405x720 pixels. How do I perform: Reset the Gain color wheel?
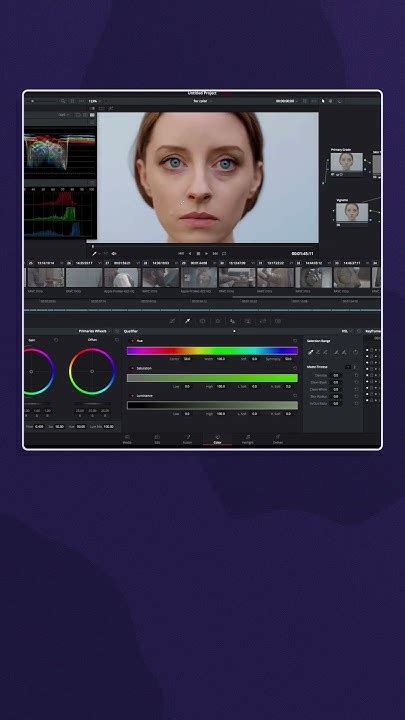tap(56, 340)
